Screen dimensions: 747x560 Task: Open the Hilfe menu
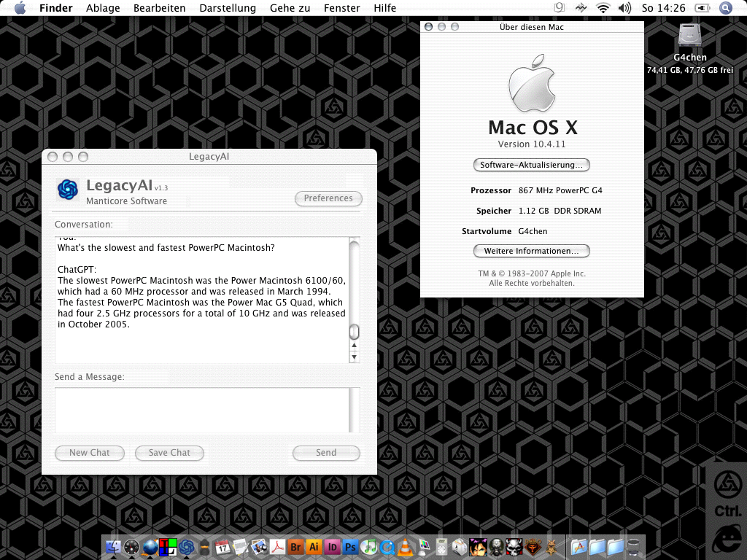pyautogui.click(x=385, y=8)
